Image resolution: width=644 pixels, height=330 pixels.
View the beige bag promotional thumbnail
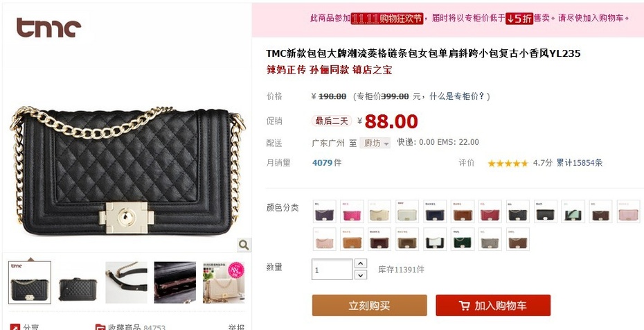pyautogui.click(x=224, y=283)
